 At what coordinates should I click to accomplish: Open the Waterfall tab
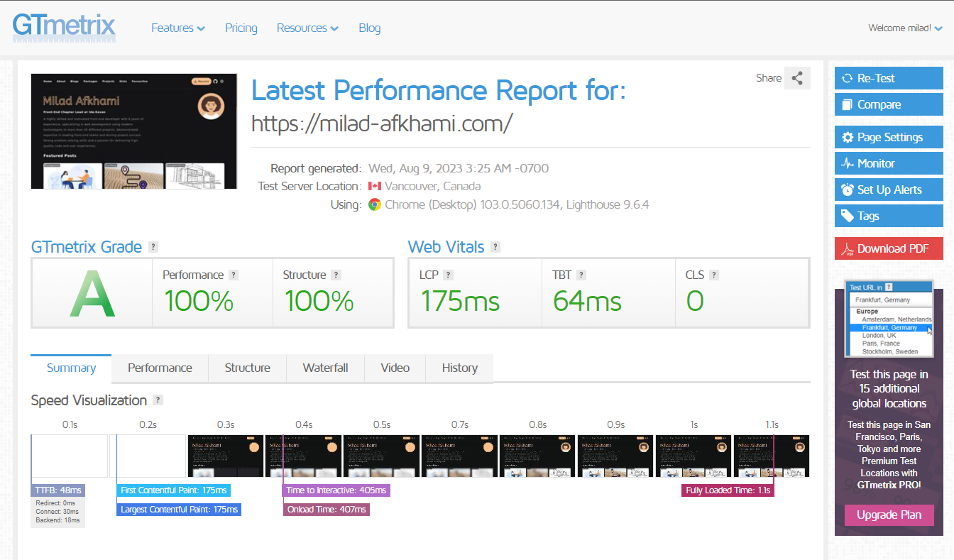pos(325,368)
